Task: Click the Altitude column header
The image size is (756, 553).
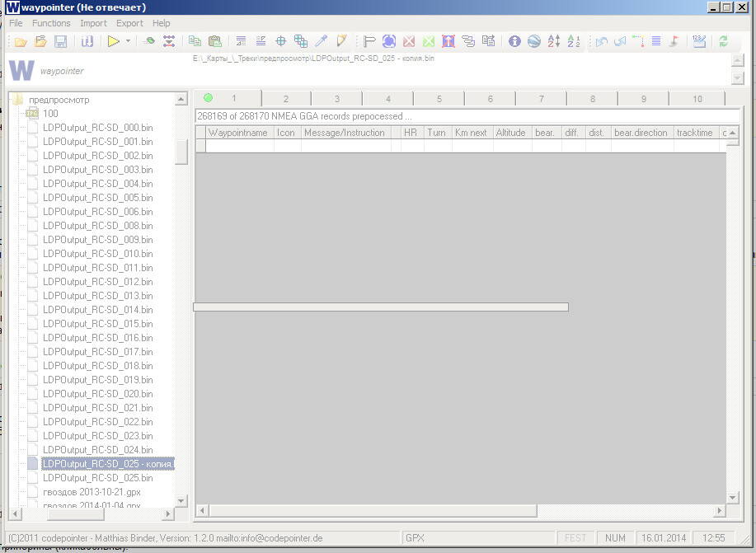Action: click(510, 133)
